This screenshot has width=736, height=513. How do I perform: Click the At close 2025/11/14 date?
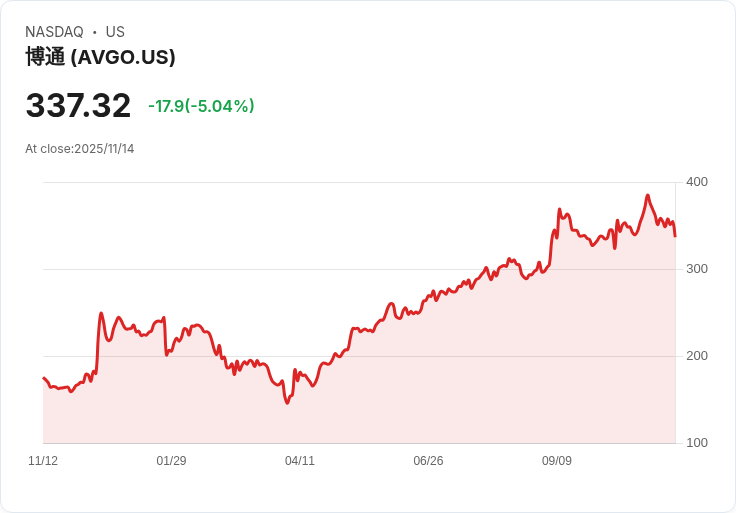80,149
